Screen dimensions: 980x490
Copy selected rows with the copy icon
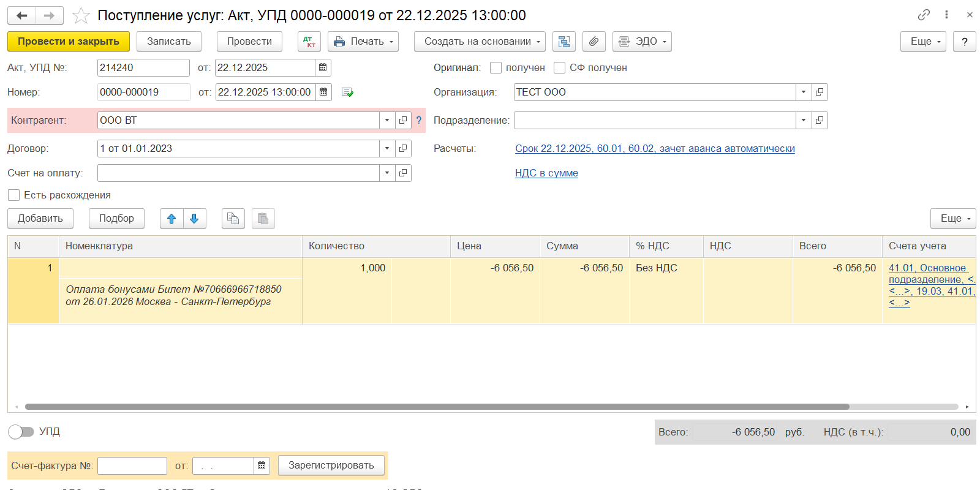coord(233,219)
